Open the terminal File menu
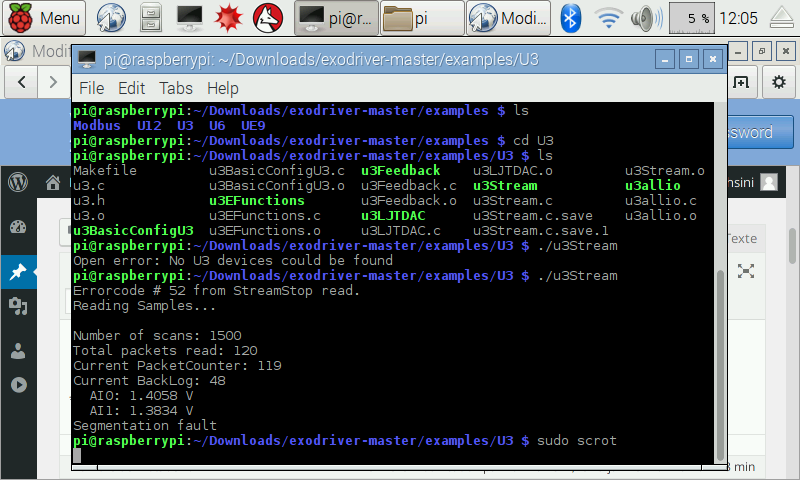This screenshot has width=800, height=480. (91, 88)
